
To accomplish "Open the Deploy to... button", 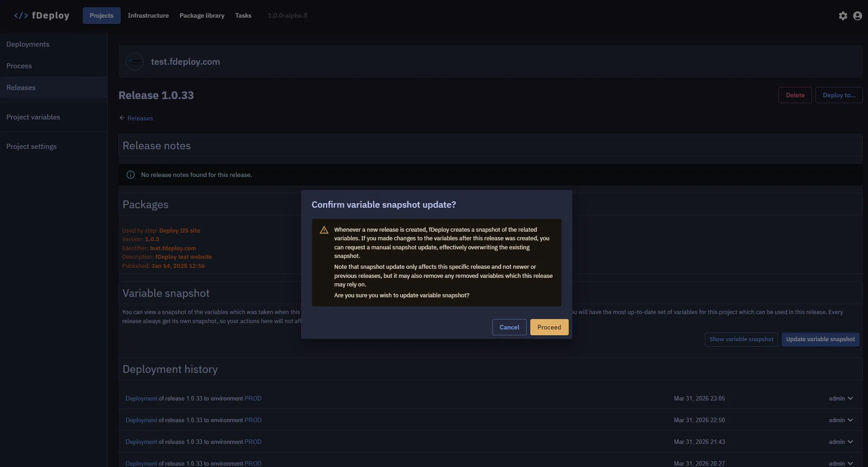I will 839,95.
